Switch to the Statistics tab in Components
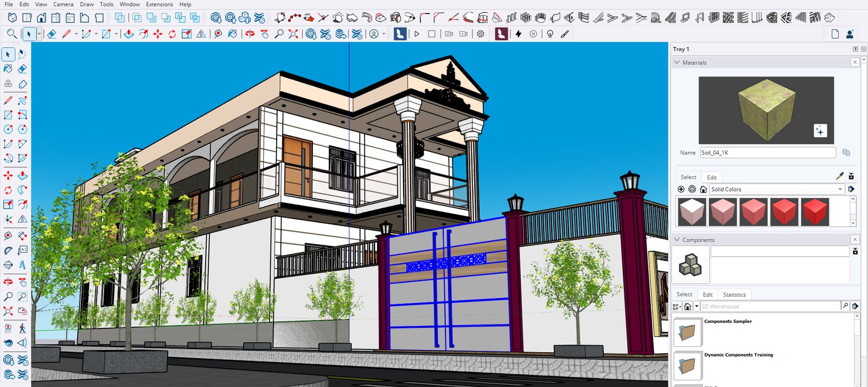The width and height of the screenshot is (868, 387). 734,295
